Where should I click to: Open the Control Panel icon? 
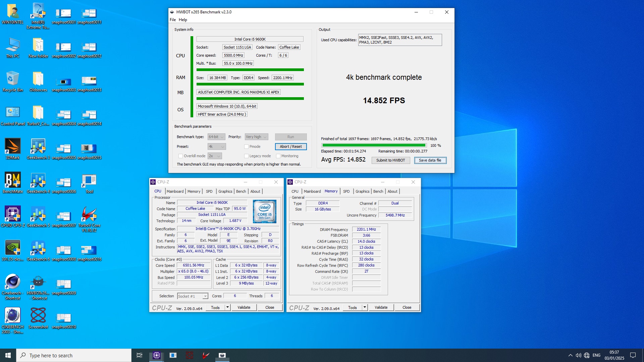point(13,116)
